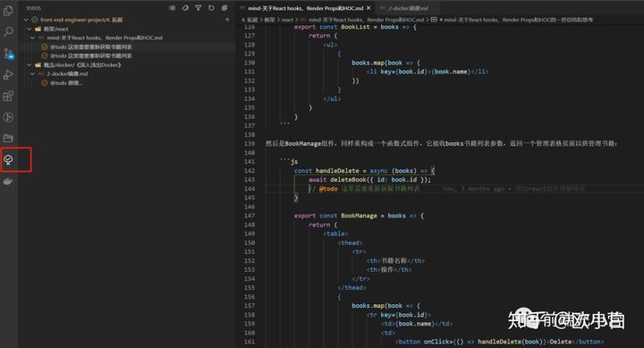Collapse front-end-engineer-project root node
644x348 pixels.
point(26,20)
